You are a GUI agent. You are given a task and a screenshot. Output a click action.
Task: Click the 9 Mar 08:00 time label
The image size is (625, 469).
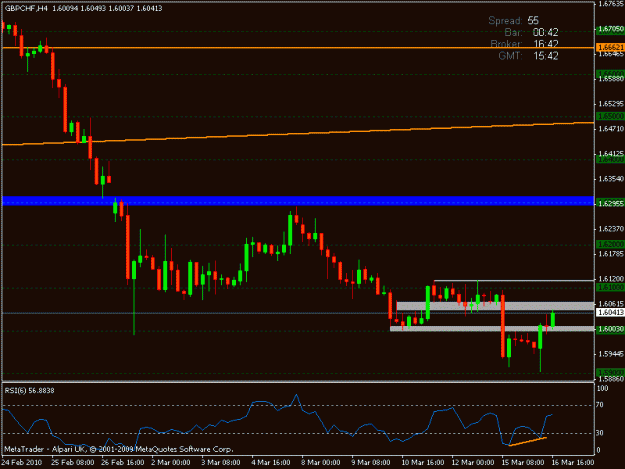371,462
